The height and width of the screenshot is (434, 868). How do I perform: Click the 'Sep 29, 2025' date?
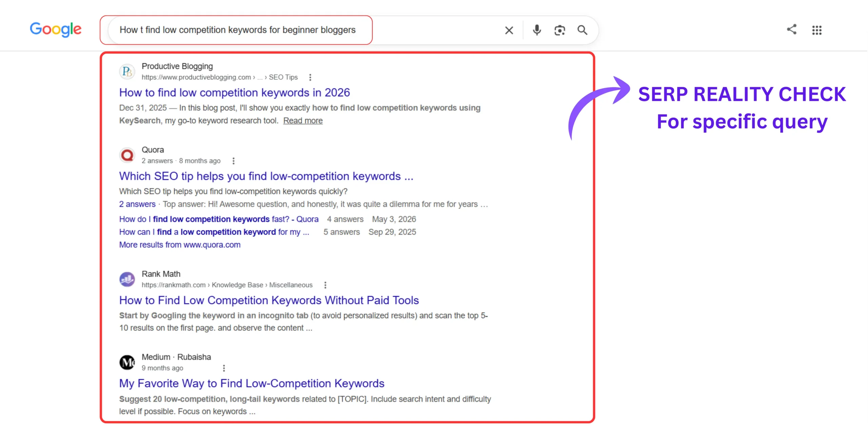[392, 232]
